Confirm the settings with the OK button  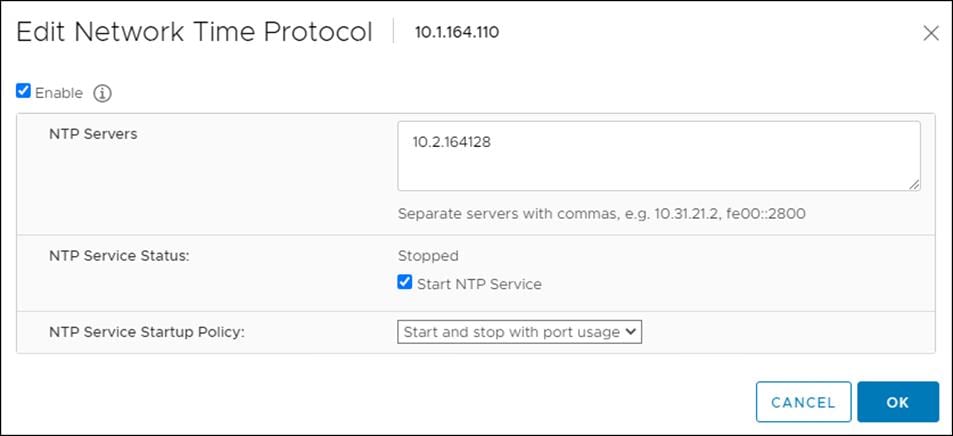pyautogui.click(x=898, y=402)
